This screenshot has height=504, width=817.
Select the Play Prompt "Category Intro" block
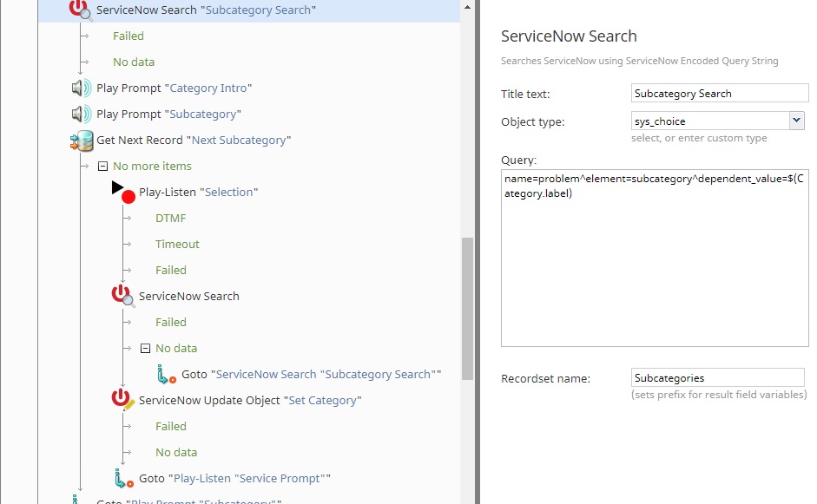point(174,88)
